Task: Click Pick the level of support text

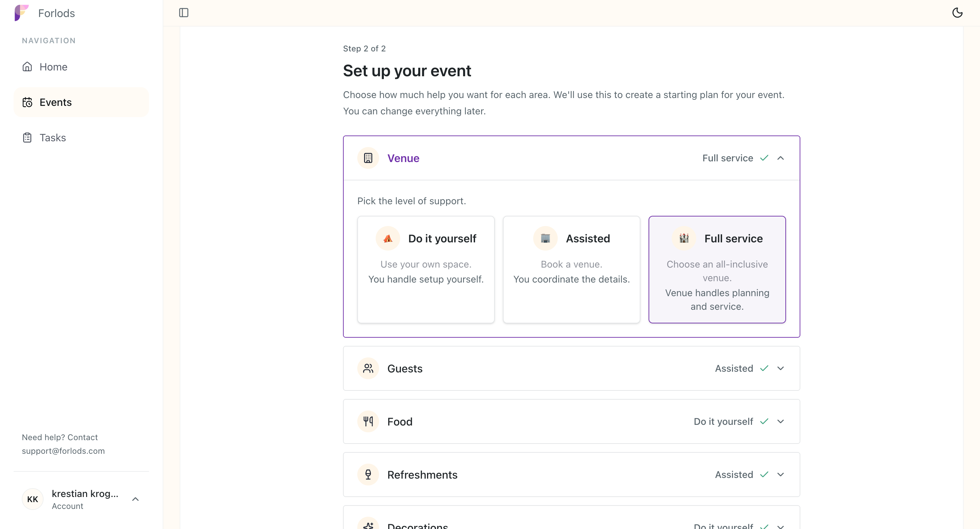Action: 411,201
